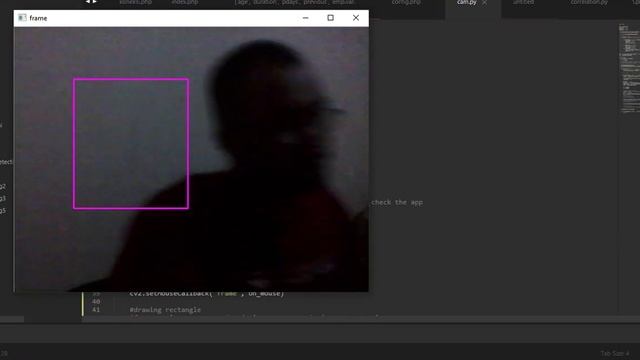Screen dimensions: 640x360
Task: Open the tab starting with [age, duration
Action: 294,2
